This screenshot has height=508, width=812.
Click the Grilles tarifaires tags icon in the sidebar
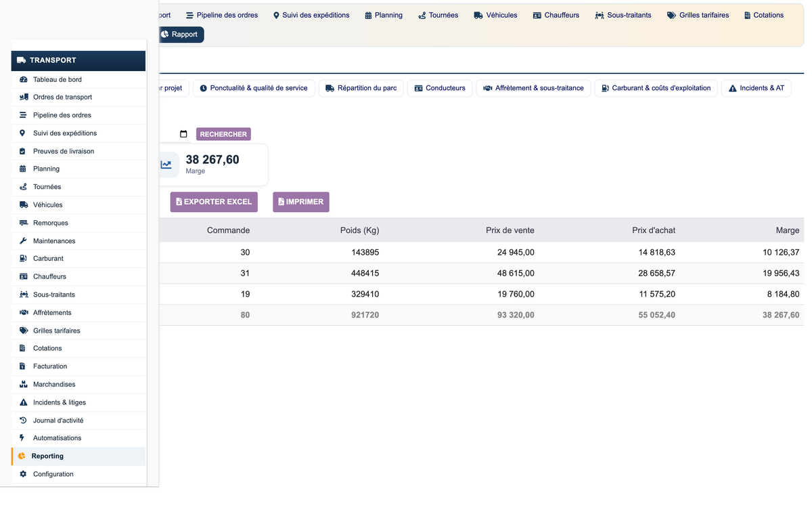pos(23,331)
